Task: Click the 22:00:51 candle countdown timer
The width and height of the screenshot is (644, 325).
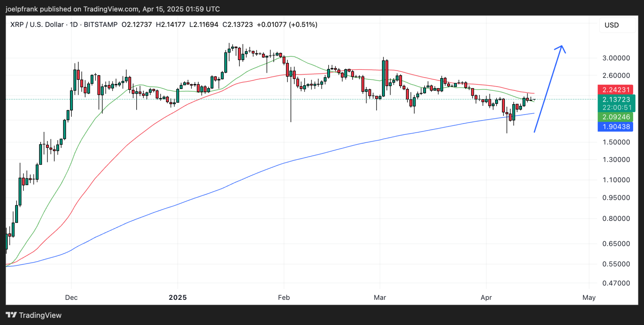Action: [615, 108]
